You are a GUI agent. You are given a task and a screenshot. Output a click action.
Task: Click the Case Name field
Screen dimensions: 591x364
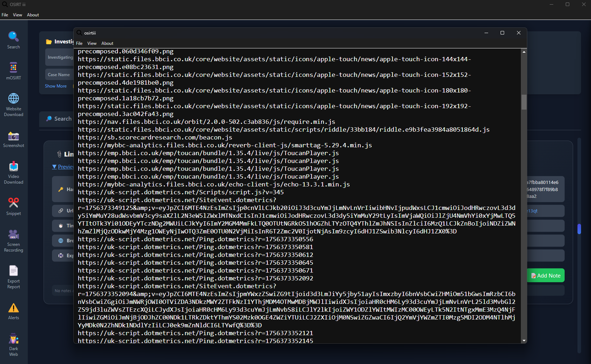click(x=59, y=74)
